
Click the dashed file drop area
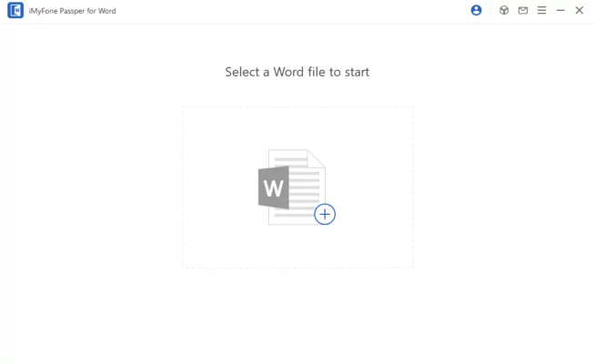(297, 187)
